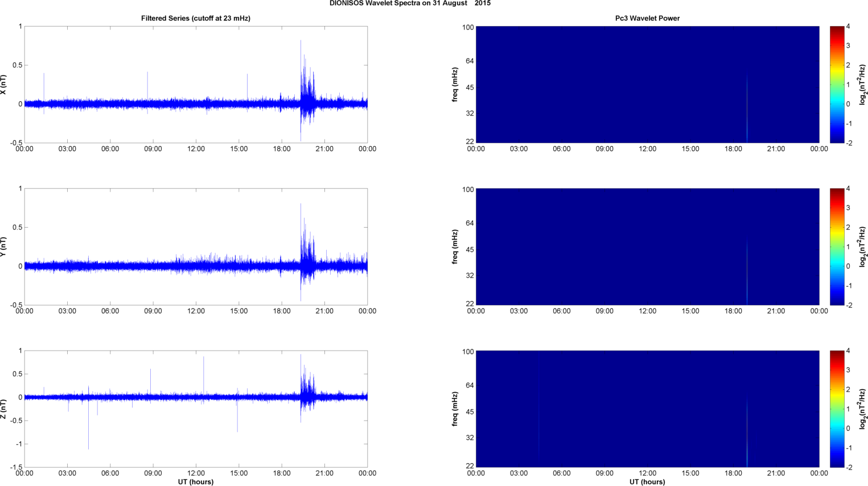The image size is (868, 486).
Task: Click the '100' frequency tick on the top spectrogram
Action: (468, 27)
